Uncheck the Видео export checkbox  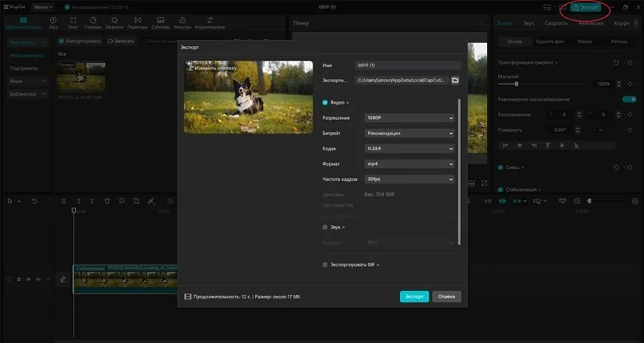click(x=325, y=102)
